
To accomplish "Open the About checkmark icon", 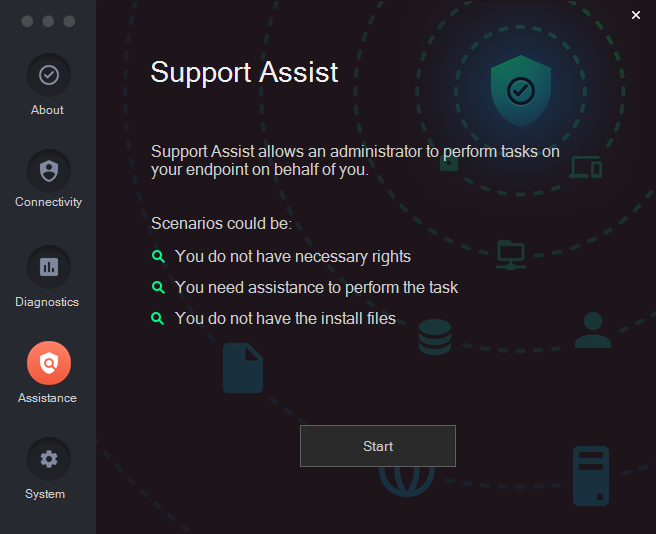I will pyautogui.click(x=49, y=75).
